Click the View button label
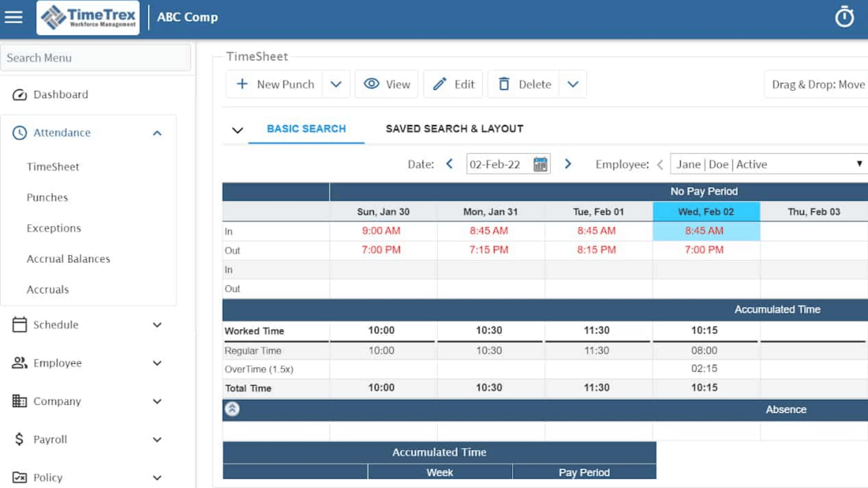 (398, 84)
